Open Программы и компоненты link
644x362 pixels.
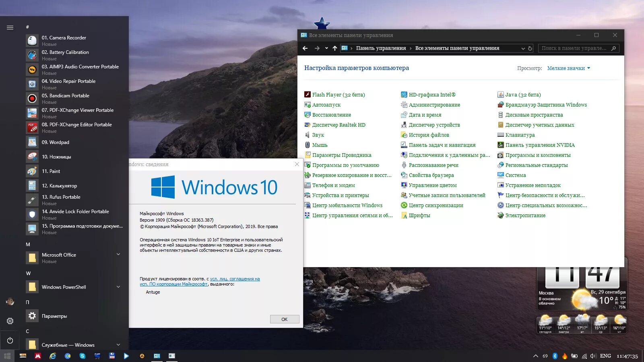click(534, 155)
